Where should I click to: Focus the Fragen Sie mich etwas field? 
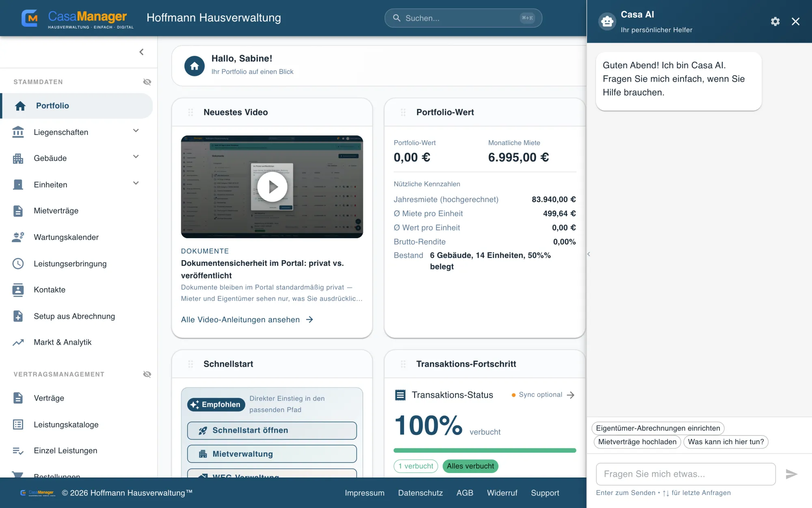(686, 474)
